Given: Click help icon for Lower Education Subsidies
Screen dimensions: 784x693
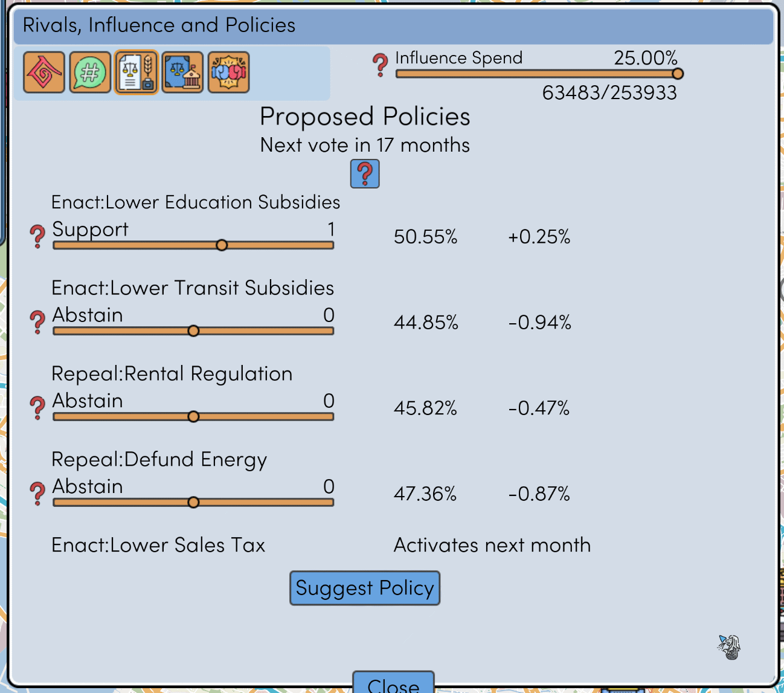Looking at the screenshot, I should (37, 236).
